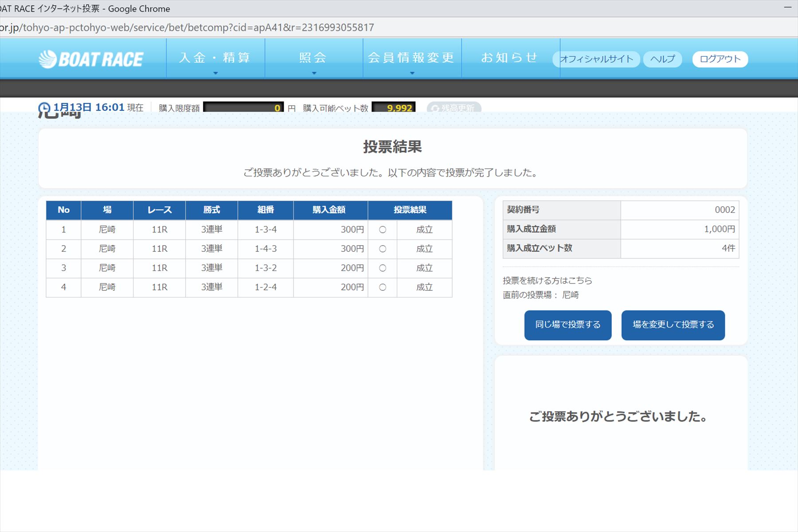Click the 1月13日 16:01 timestamp
The width and height of the screenshot is (798, 532).
pyautogui.click(x=89, y=107)
